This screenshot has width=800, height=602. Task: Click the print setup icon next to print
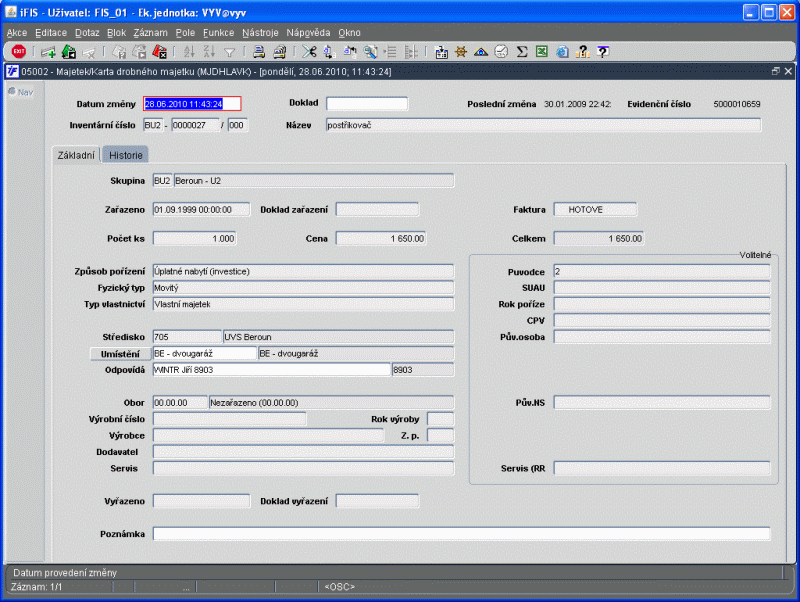280,52
